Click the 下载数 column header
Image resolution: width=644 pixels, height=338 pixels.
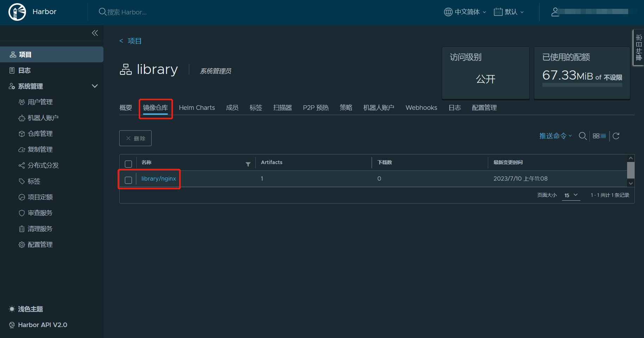click(x=384, y=162)
